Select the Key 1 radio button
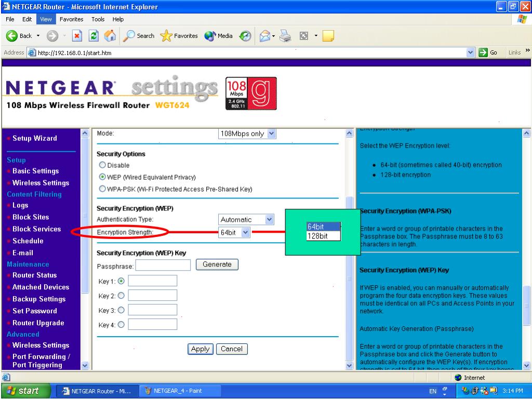 point(121,281)
